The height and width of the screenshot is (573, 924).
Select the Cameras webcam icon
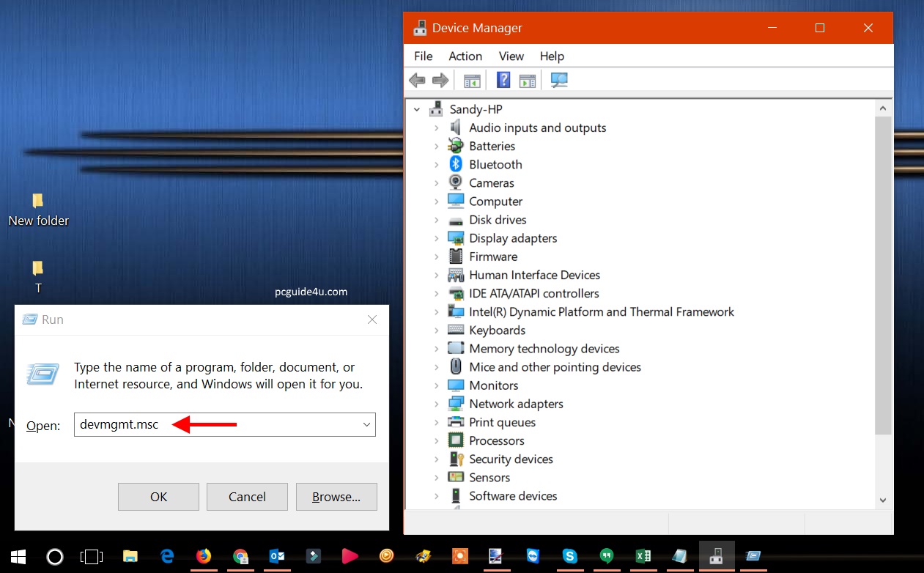click(x=456, y=182)
